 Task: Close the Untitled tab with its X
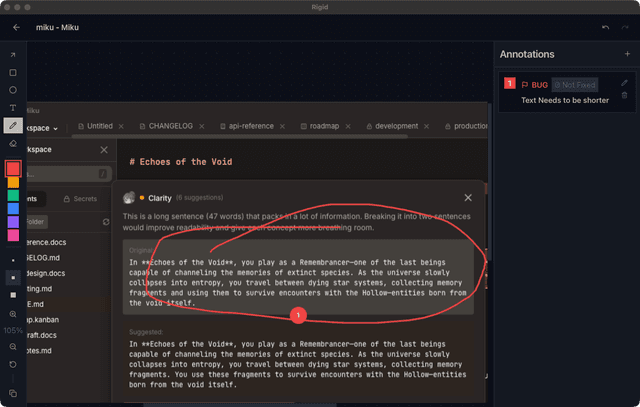click(x=121, y=127)
